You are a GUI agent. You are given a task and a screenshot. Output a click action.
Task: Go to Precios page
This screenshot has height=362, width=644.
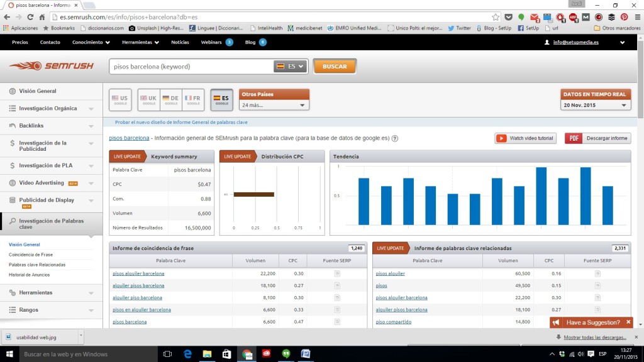point(19,42)
